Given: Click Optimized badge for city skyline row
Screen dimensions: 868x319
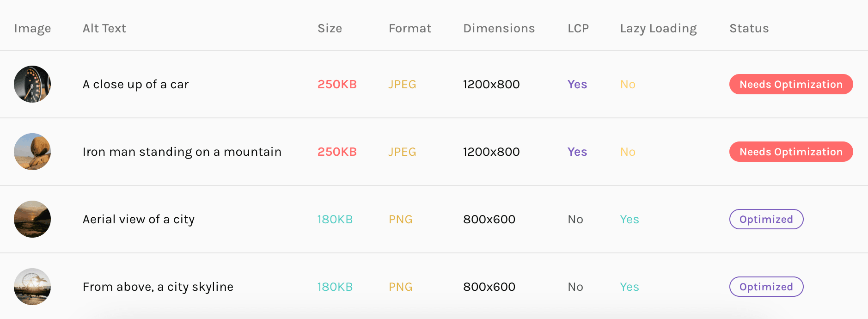Looking at the screenshot, I should click(766, 287).
